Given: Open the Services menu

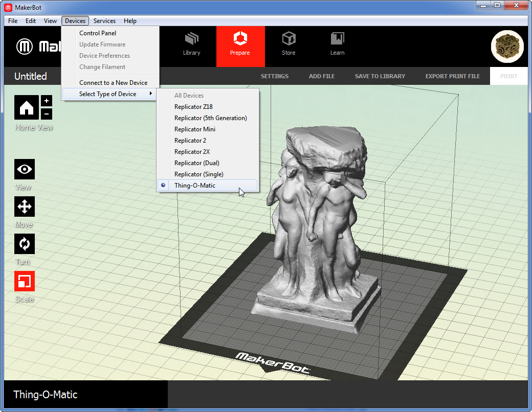Looking at the screenshot, I should click(104, 21).
